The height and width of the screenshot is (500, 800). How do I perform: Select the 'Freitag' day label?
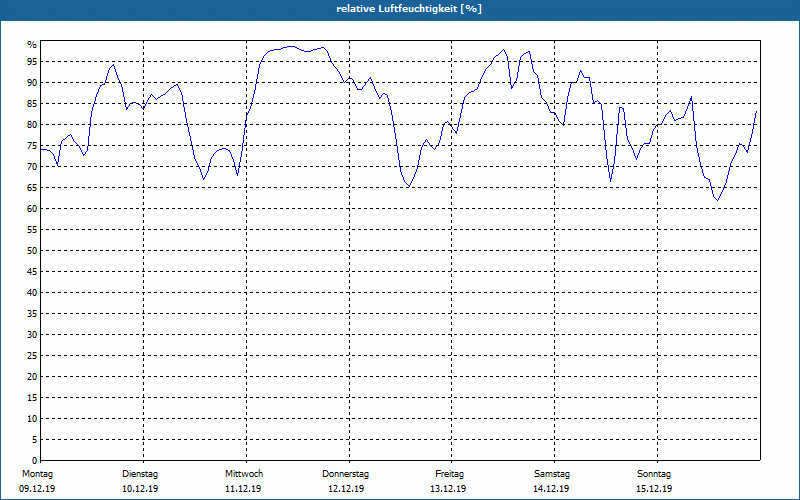coord(449,474)
